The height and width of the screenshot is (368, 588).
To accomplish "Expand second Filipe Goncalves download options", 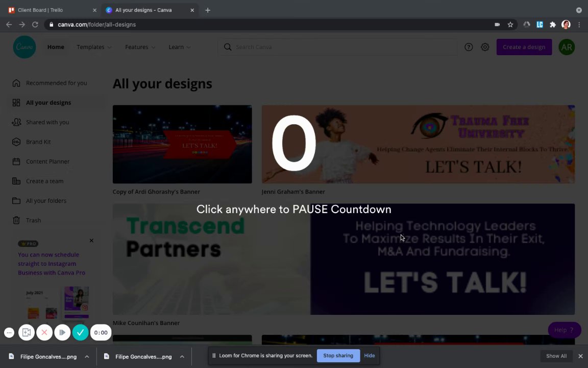I will 182,356.
